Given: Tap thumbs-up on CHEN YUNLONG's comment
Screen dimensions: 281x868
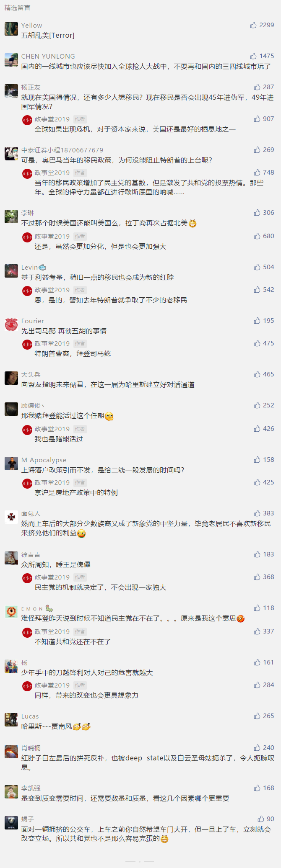Looking at the screenshot, I should coord(253,56).
